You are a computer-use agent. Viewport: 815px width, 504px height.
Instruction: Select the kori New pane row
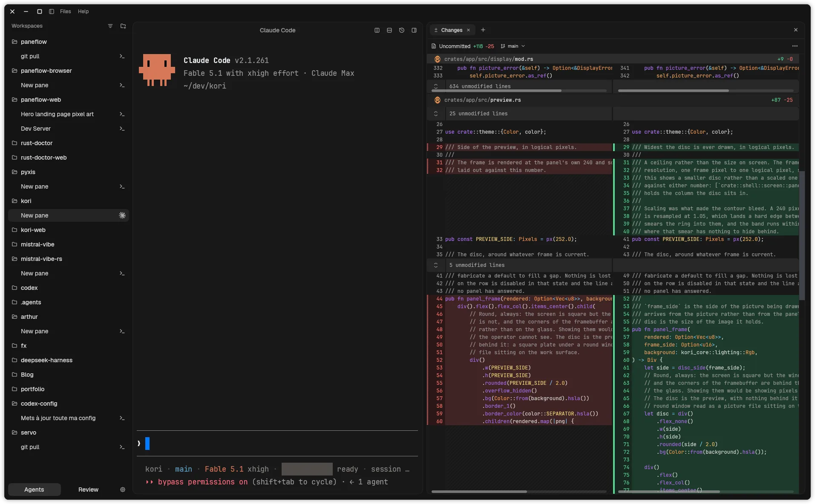pyautogui.click(x=69, y=215)
